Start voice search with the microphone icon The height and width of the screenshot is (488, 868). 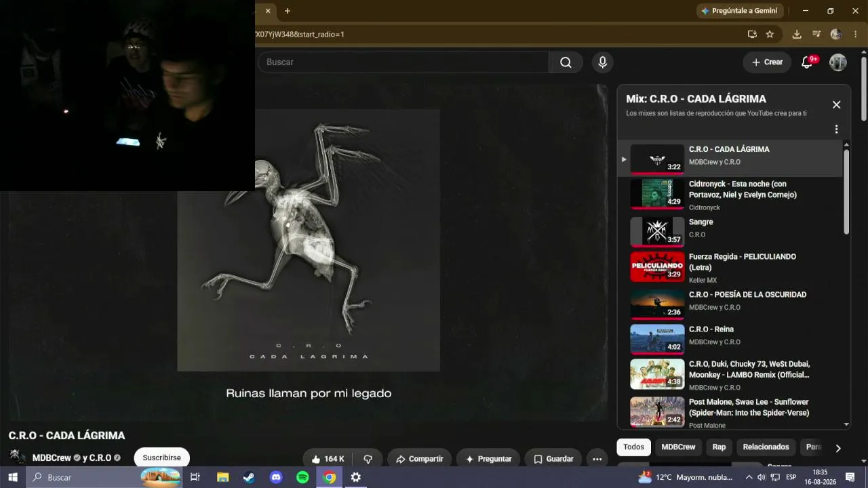(603, 62)
